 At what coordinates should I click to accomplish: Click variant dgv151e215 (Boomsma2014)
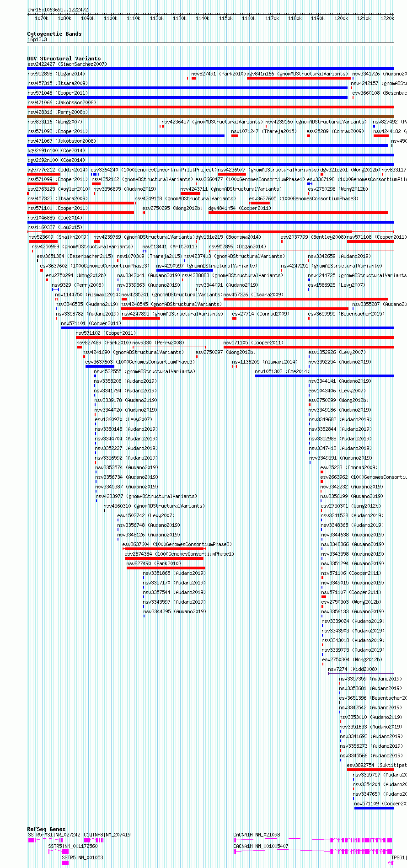coord(229,237)
